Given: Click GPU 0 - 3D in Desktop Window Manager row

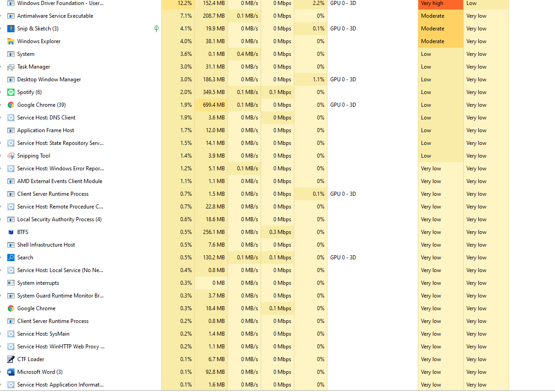Looking at the screenshot, I should pyautogui.click(x=343, y=79).
